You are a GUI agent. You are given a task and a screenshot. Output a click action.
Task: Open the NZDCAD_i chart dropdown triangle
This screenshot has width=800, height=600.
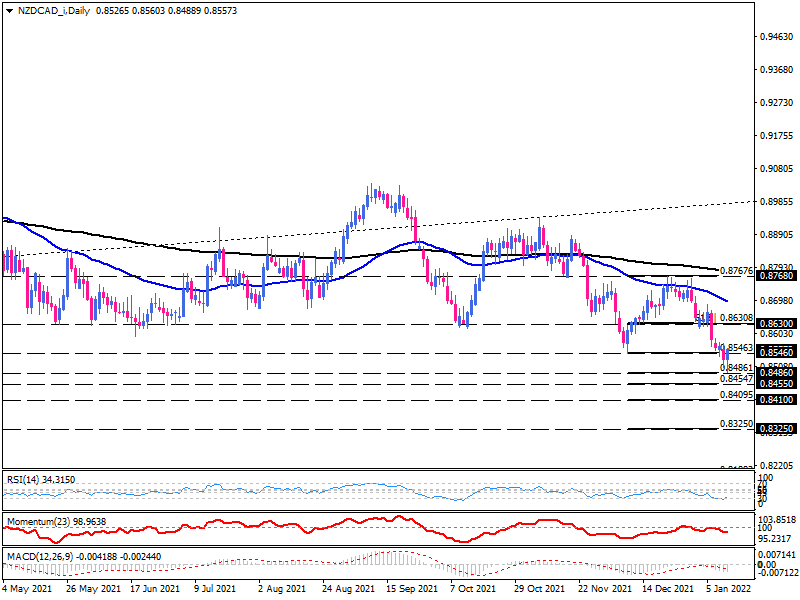point(10,11)
